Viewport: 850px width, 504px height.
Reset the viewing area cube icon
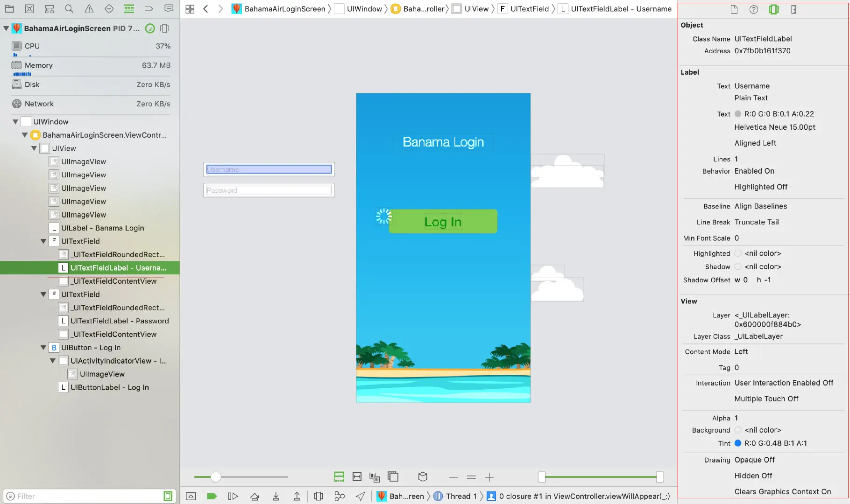(423, 476)
